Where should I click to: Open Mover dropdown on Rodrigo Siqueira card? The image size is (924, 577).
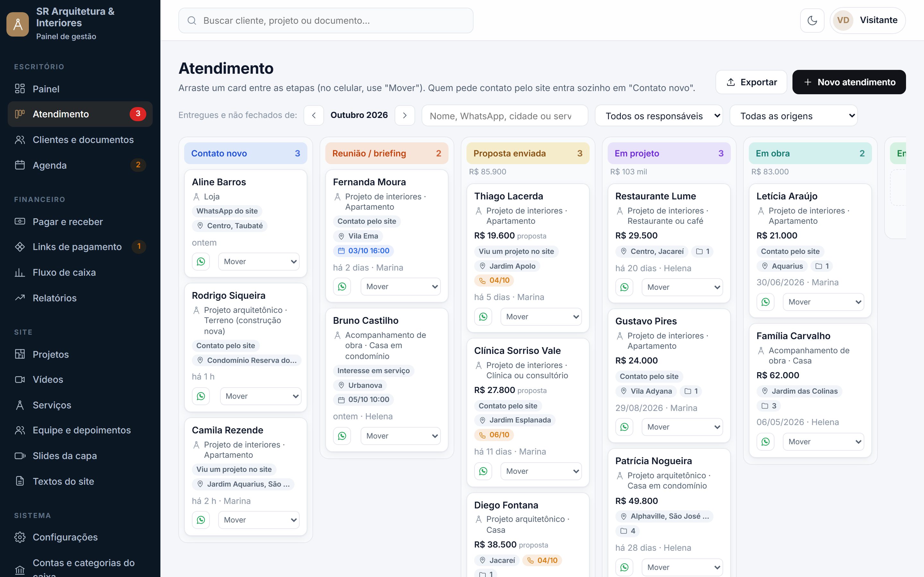click(x=261, y=396)
